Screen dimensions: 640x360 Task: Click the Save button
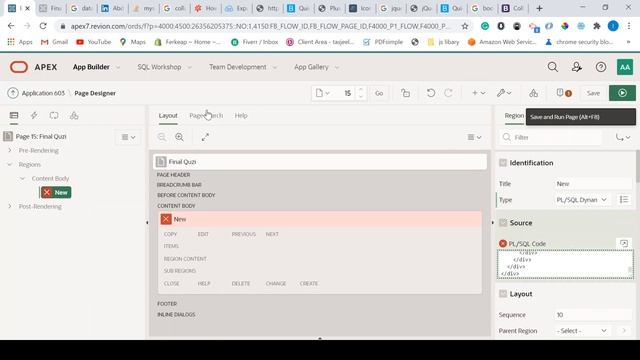[593, 93]
